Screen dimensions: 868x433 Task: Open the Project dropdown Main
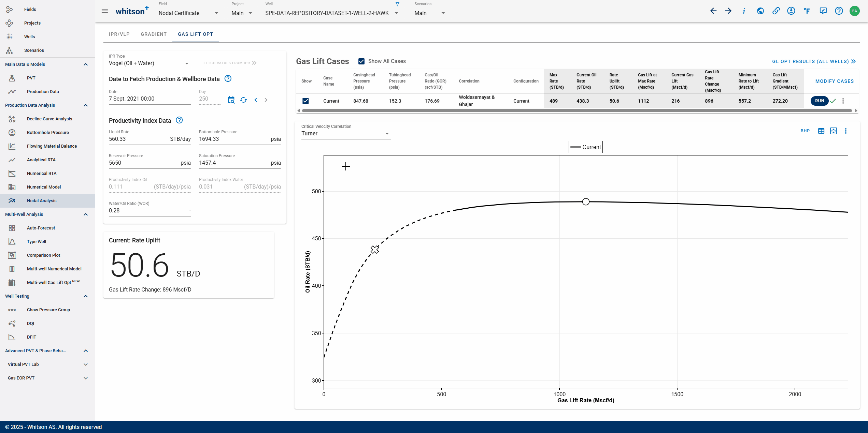242,13
